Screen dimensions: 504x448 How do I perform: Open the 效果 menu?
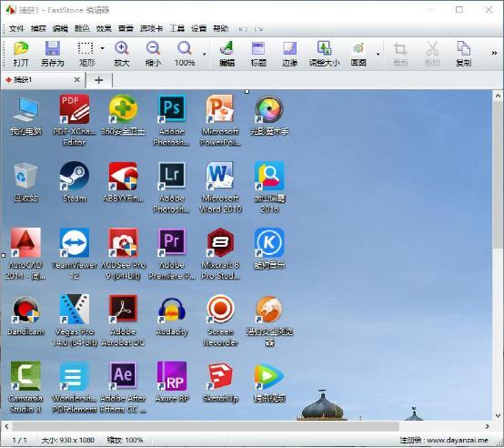[104, 28]
